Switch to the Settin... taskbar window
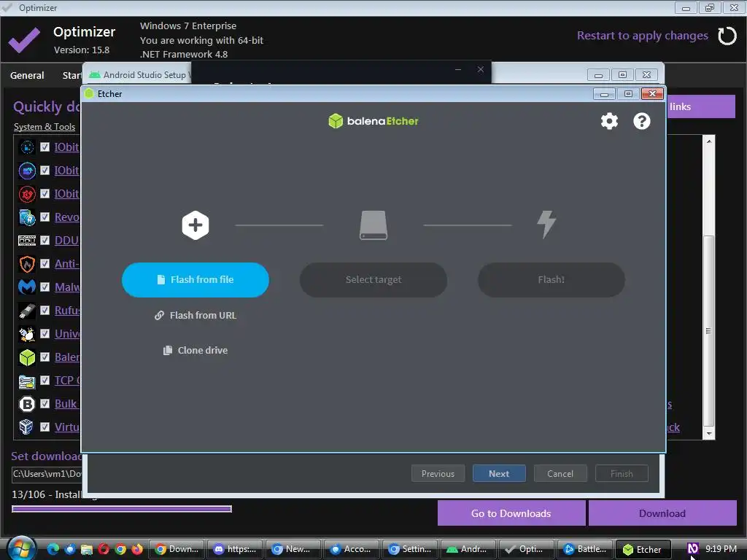Screen dimensions: 747x560 410,549
